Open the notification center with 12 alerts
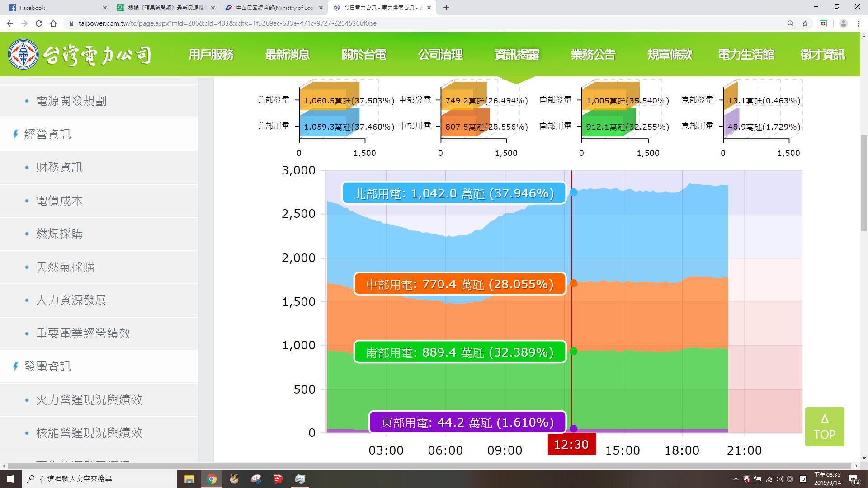The width and height of the screenshot is (868, 488). (x=854, y=479)
